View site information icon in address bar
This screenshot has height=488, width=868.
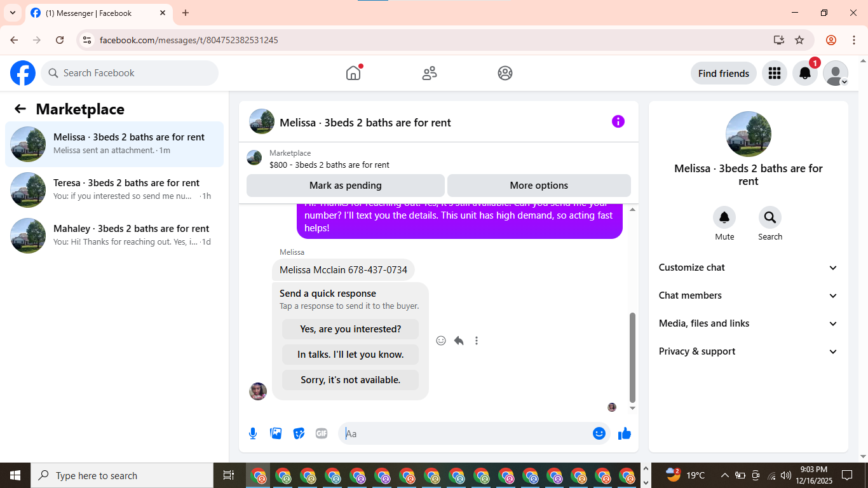pos(88,40)
